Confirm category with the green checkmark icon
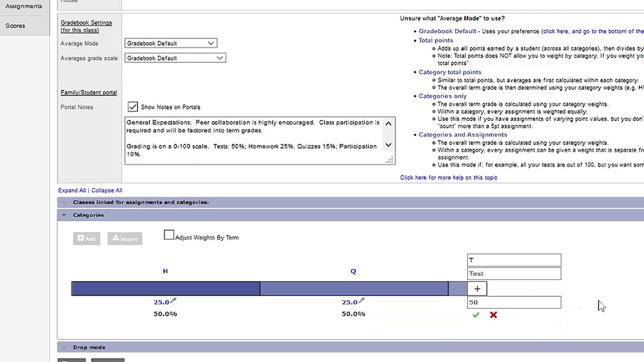 coord(476,315)
